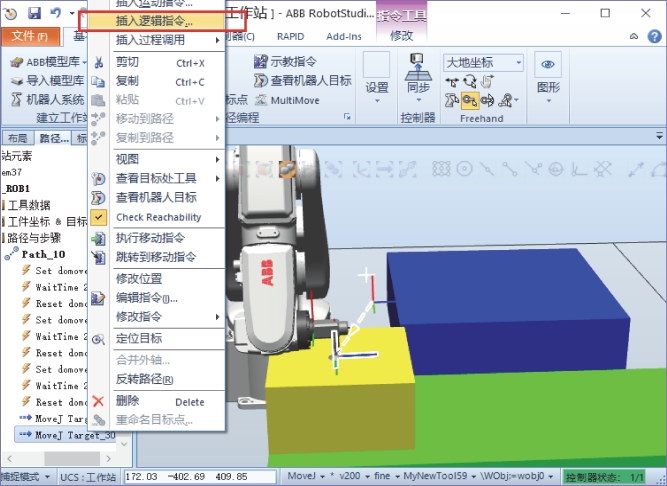Click the 示教指令 icon in ribbon

coord(260,62)
